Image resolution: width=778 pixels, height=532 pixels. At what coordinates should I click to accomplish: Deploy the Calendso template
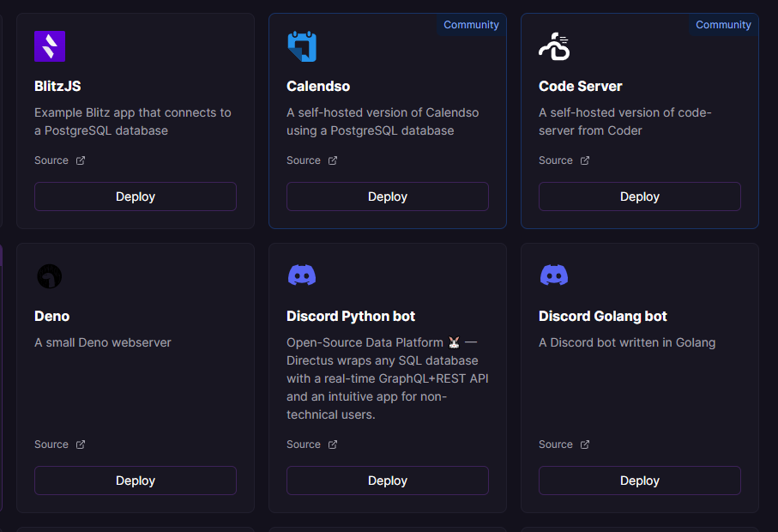point(387,196)
